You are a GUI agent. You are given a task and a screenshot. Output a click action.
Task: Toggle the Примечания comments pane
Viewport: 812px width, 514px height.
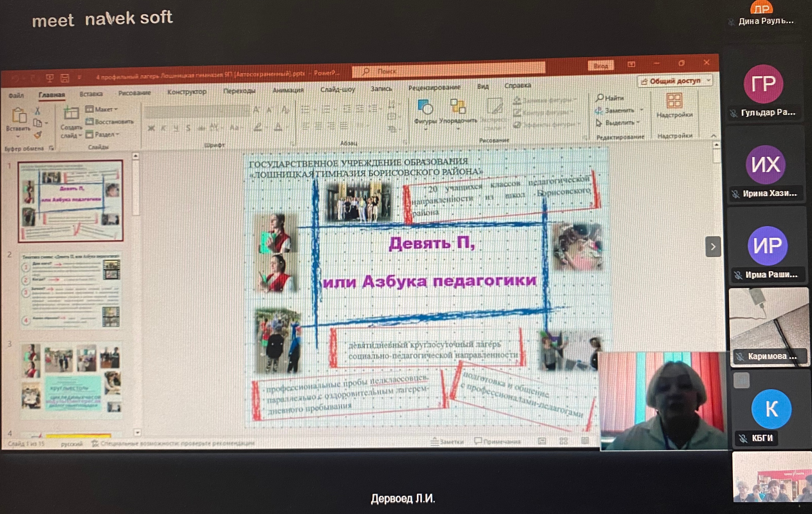(497, 441)
